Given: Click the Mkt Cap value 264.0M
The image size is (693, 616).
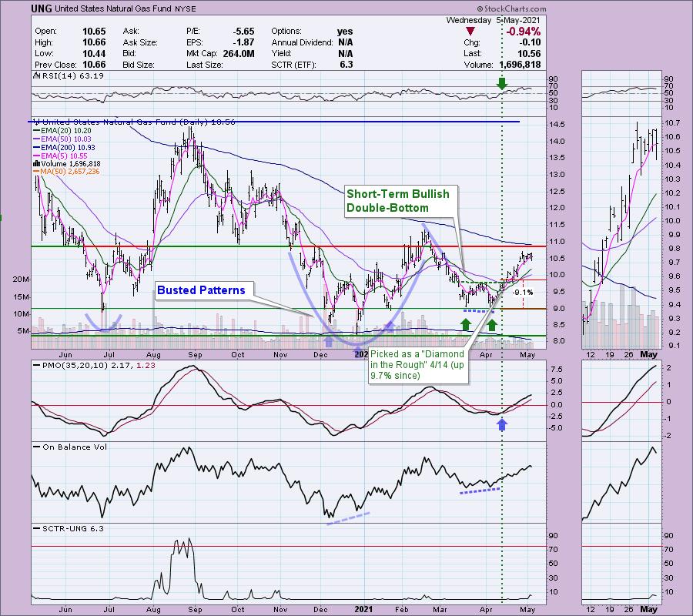Looking at the screenshot, I should pos(238,53).
